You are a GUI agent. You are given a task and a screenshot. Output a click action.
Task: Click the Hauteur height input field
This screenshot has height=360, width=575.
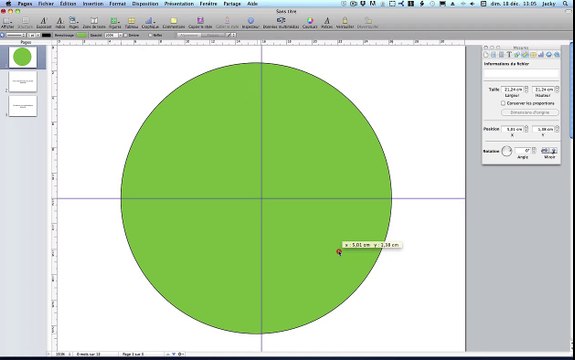pos(543,89)
